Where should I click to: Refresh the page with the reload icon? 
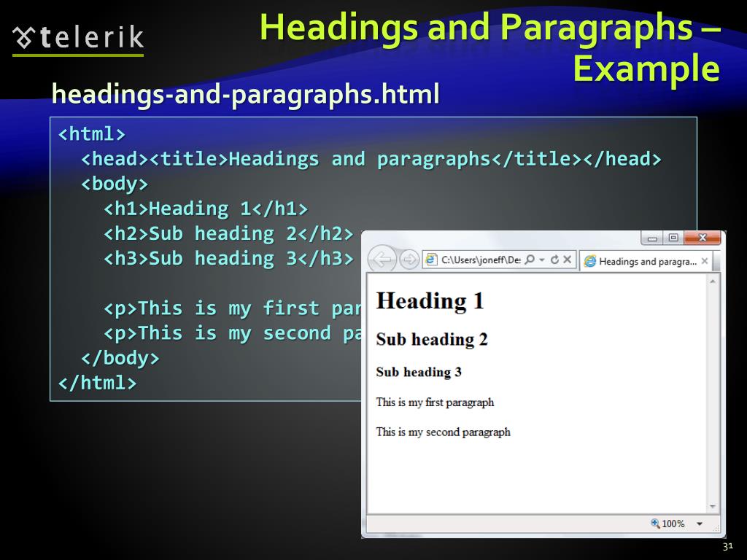coord(554,260)
